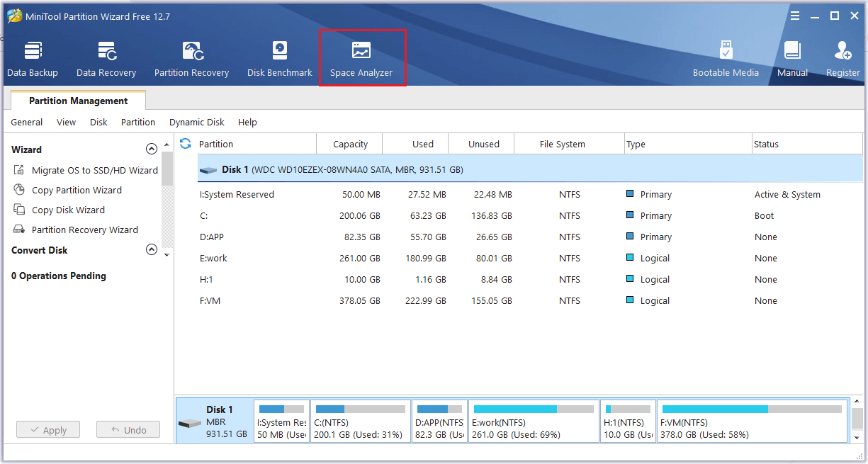Sort by Type column header
The height and width of the screenshot is (464, 868).
click(687, 144)
